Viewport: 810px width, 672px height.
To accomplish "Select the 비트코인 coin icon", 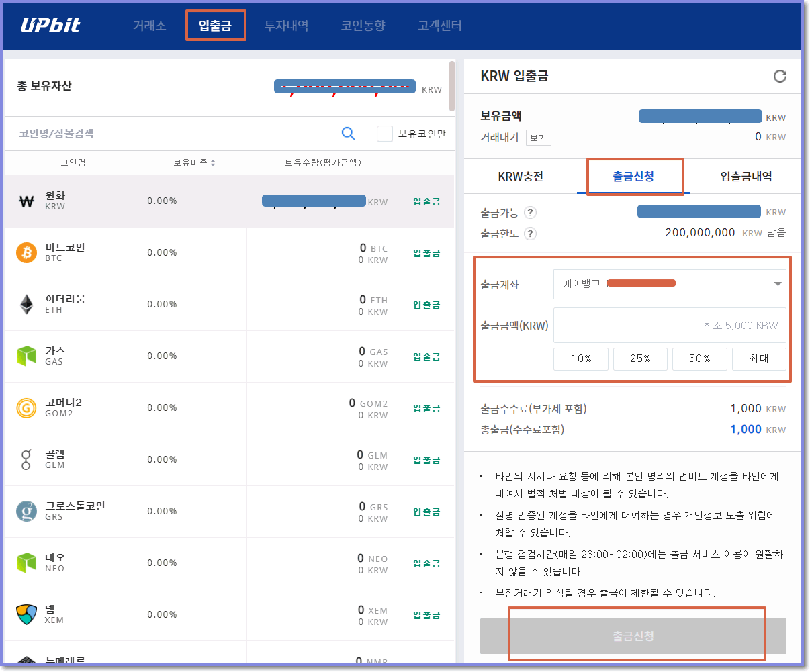I will pyautogui.click(x=26, y=253).
